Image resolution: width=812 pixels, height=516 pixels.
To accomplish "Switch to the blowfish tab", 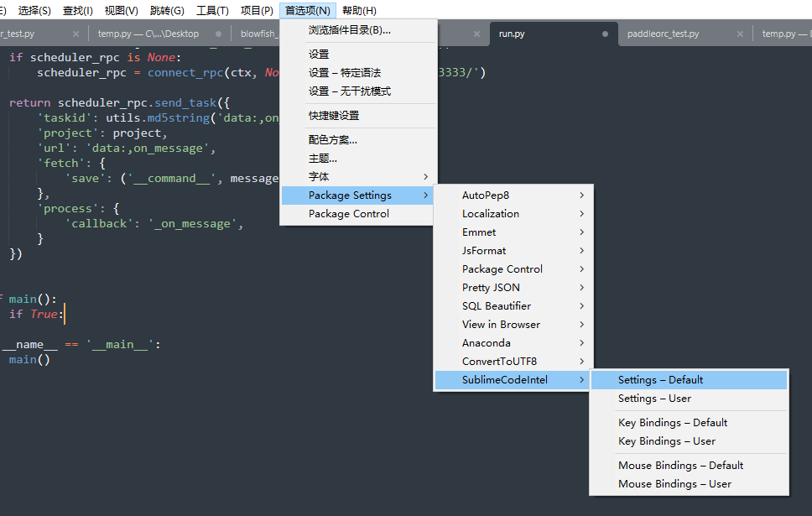I will 258,34.
